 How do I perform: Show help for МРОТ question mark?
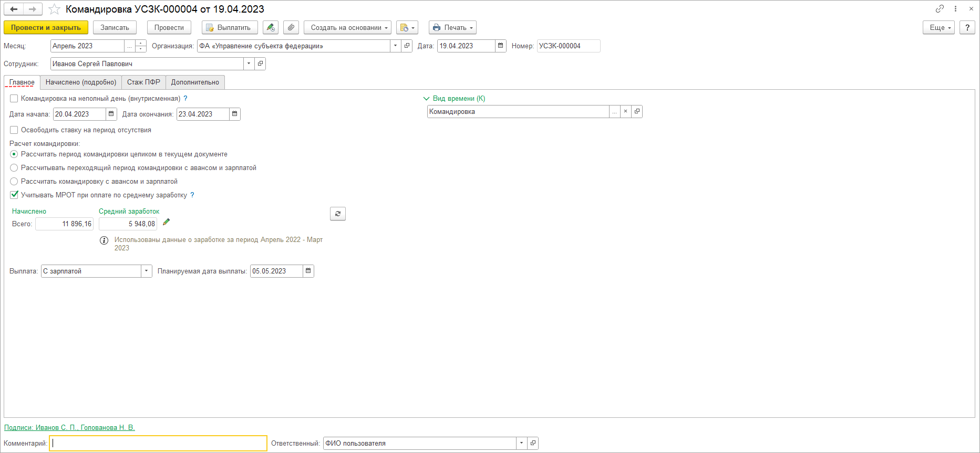(x=192, y=195)
